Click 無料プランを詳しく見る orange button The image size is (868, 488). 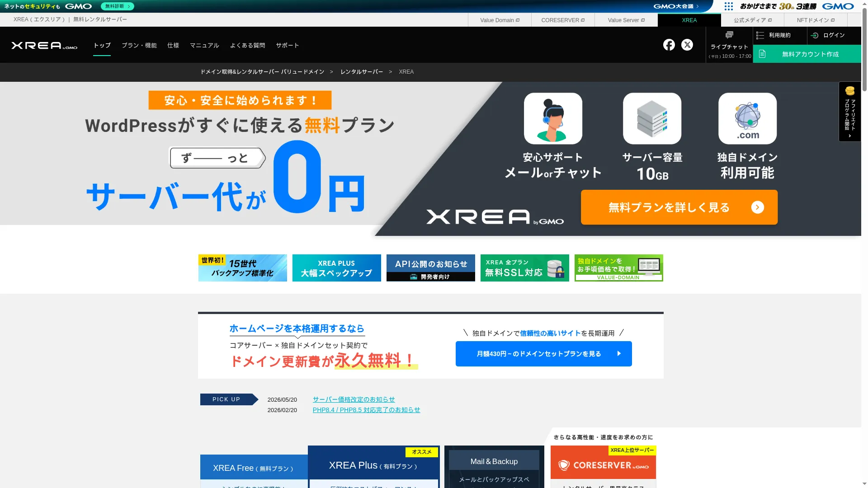coord(679,207)
